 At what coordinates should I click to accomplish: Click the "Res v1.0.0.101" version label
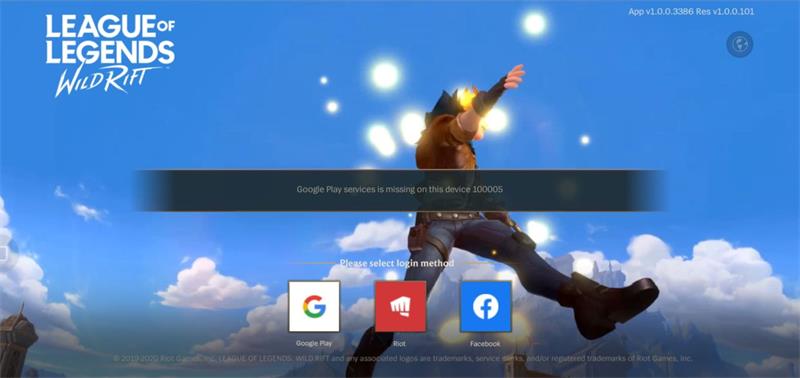point(724,11)
